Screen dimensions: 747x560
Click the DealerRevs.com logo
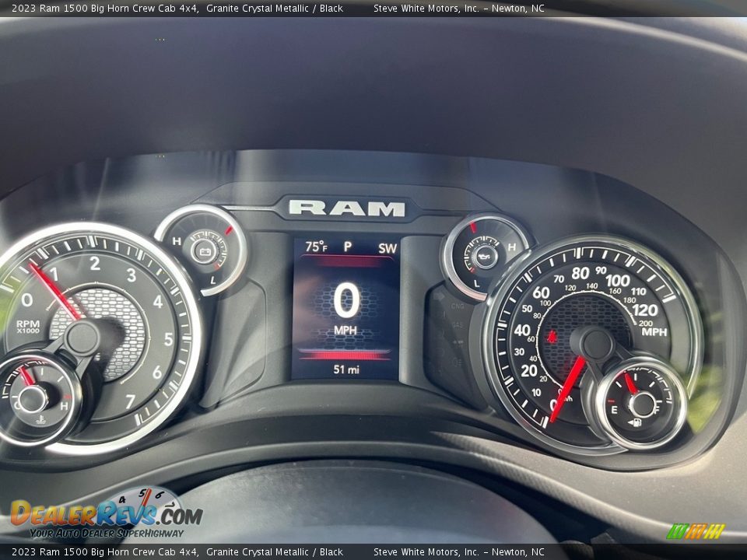pyautogui.click(x=107, y=513)
